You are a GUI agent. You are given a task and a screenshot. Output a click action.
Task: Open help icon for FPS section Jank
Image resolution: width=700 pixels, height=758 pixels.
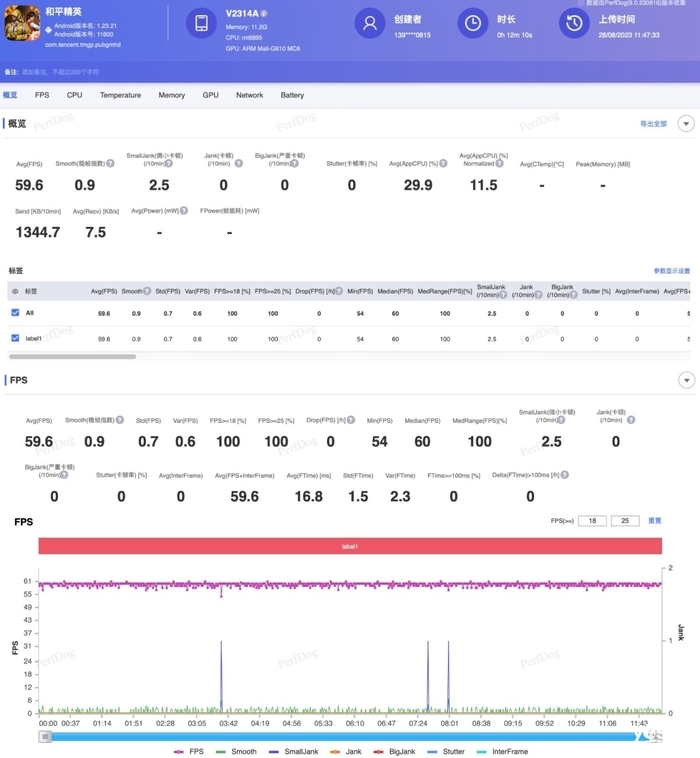[631, 420]
